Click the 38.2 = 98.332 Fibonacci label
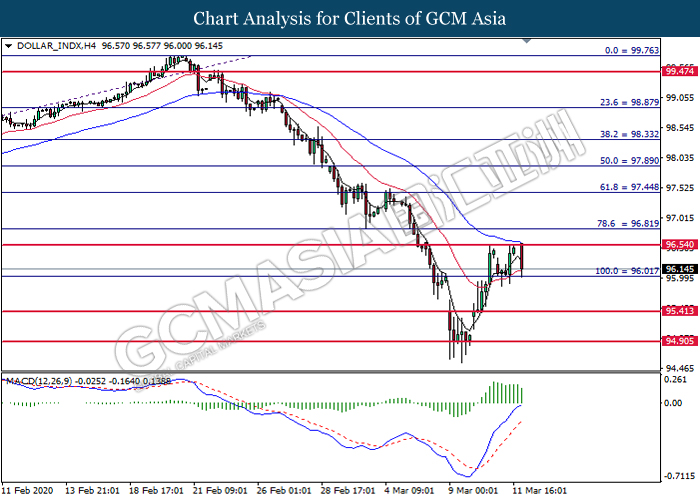Screen dimensions: 700x500 [629, 134]
